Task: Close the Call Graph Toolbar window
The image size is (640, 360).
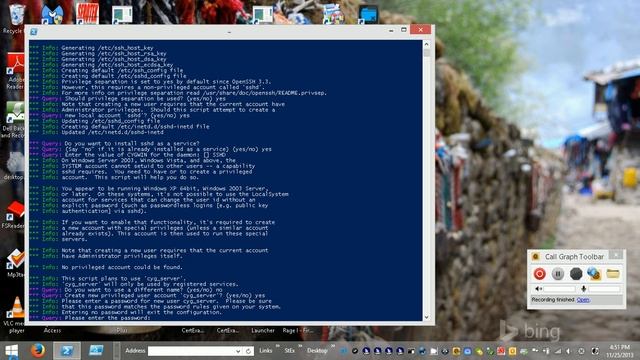Action: click(616, 255)
